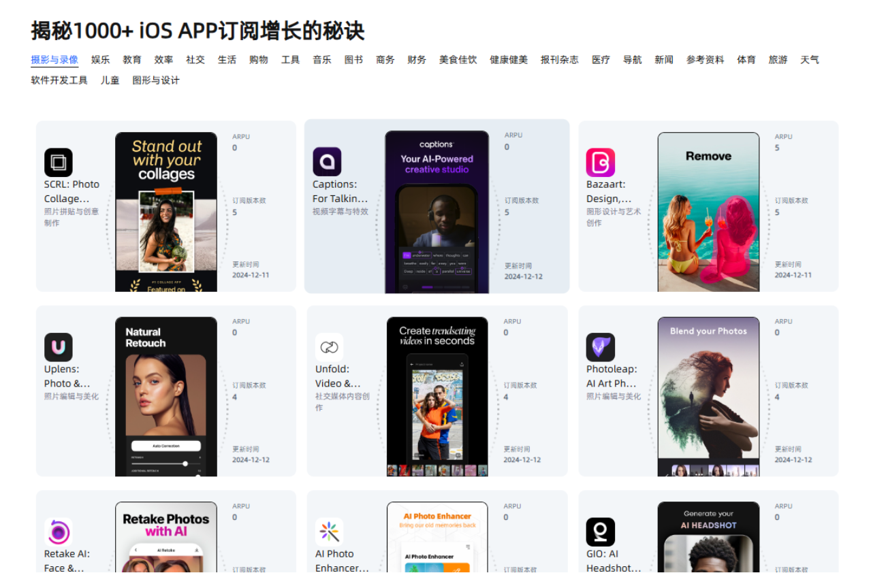The image size is (871, 588).
Task: Click the 社交媒体内容创作 description
Action: point(343,402)
